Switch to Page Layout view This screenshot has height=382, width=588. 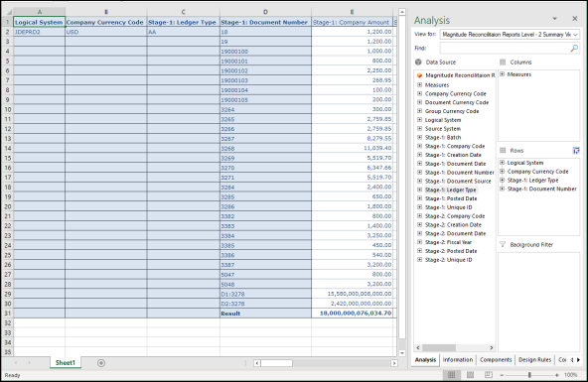(x=470, y=375)
